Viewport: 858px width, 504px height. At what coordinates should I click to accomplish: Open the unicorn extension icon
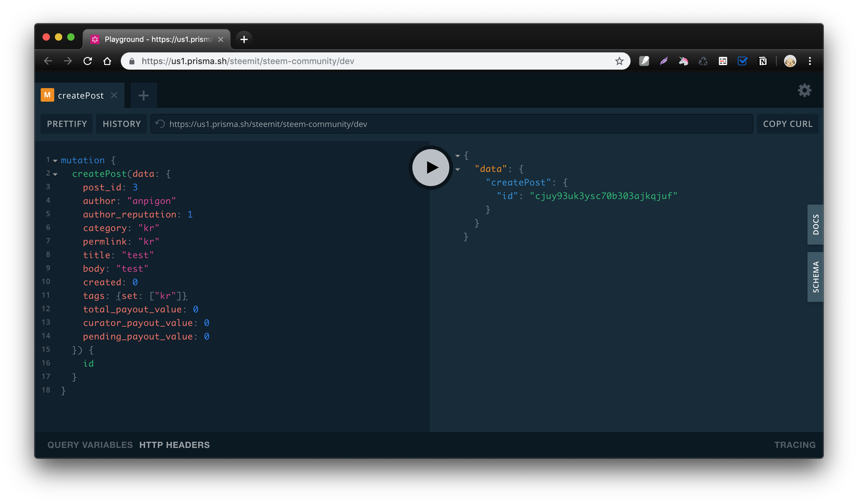pos(683,61)
